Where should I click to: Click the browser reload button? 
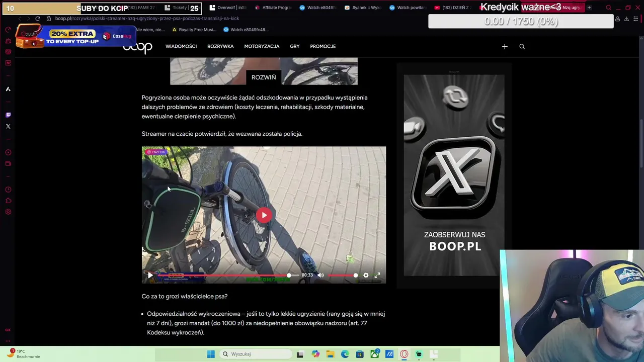pos(37,19)
